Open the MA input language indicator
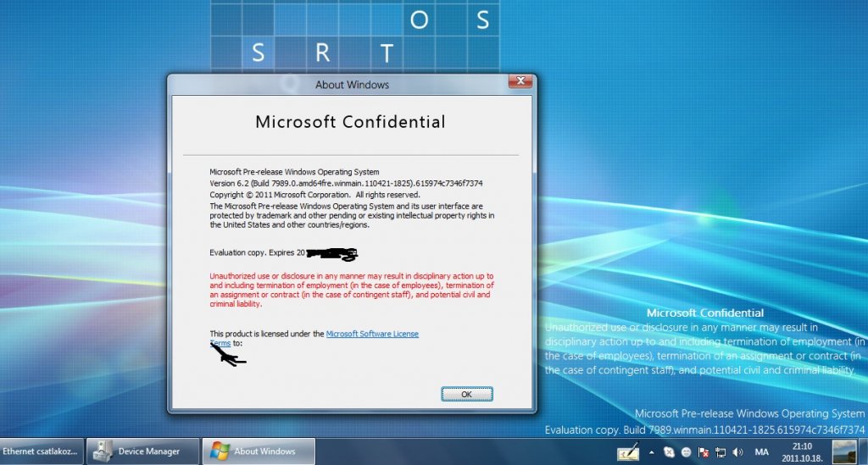Image resolution: width=868 pixels, height=465 pixels. point(762,452)
